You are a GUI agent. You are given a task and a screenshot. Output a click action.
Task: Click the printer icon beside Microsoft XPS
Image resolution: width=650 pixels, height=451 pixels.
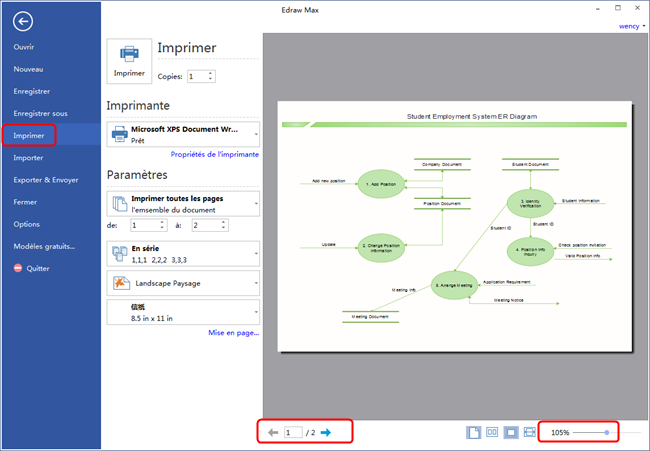120,134
